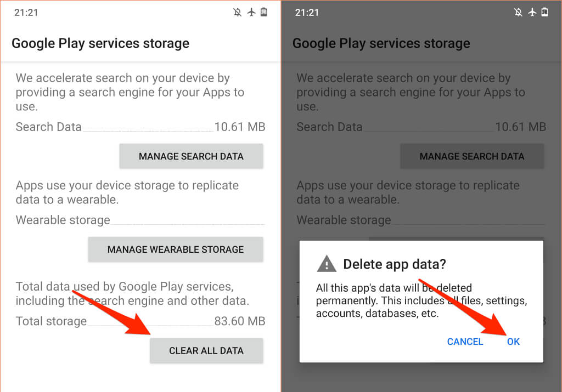The height and width of the screenshot is (392, 562).
Task: Tap the muted bell icon in left status bar
Action: [x=237, y=13]
